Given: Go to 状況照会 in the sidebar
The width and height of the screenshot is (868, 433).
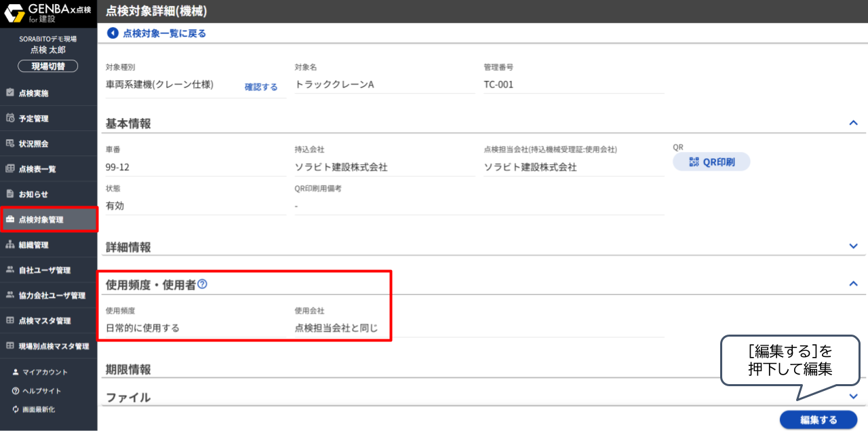Looking at the screenshot, I should pos(33,144).
